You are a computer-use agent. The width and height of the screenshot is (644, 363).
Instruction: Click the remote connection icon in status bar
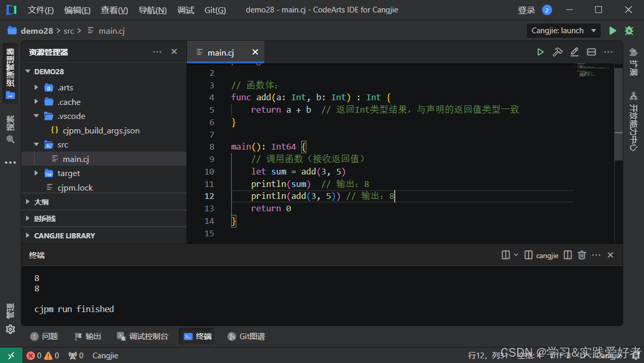click(x=11, y=356)
